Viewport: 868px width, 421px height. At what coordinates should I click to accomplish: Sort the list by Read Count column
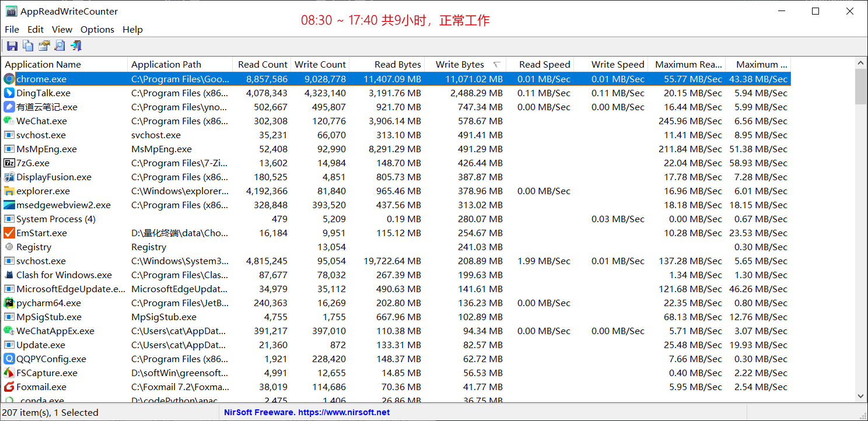pyautogui.click(x=262, y=64)
